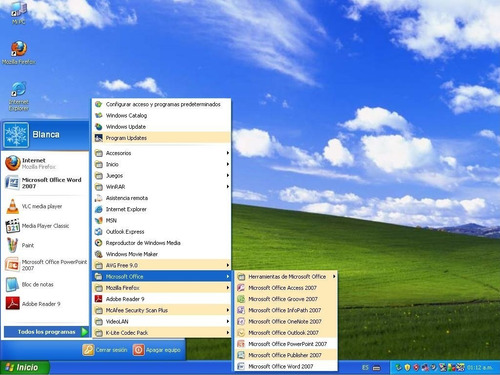Launch Windows Movie Maker
The height and width of the screenshot is (375, 500).
[x=161, y=254]
